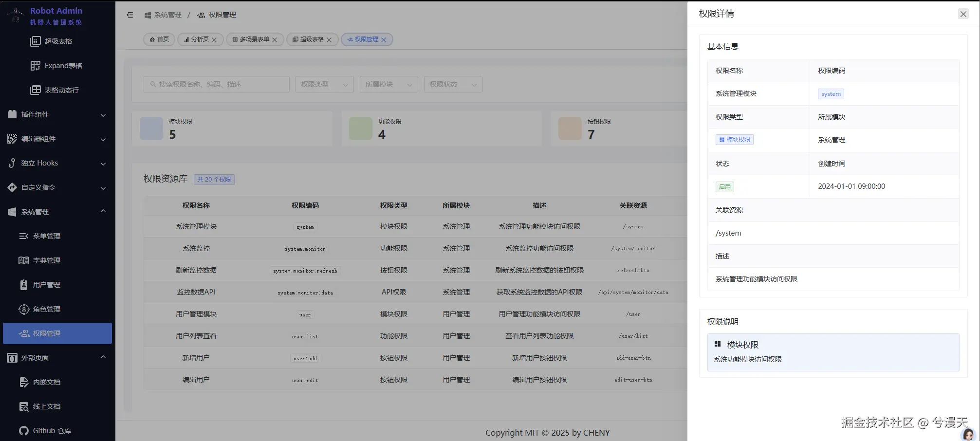Close the 多场景表单 tab
Screen dimensions: 980x441
[x=275, y=40]
